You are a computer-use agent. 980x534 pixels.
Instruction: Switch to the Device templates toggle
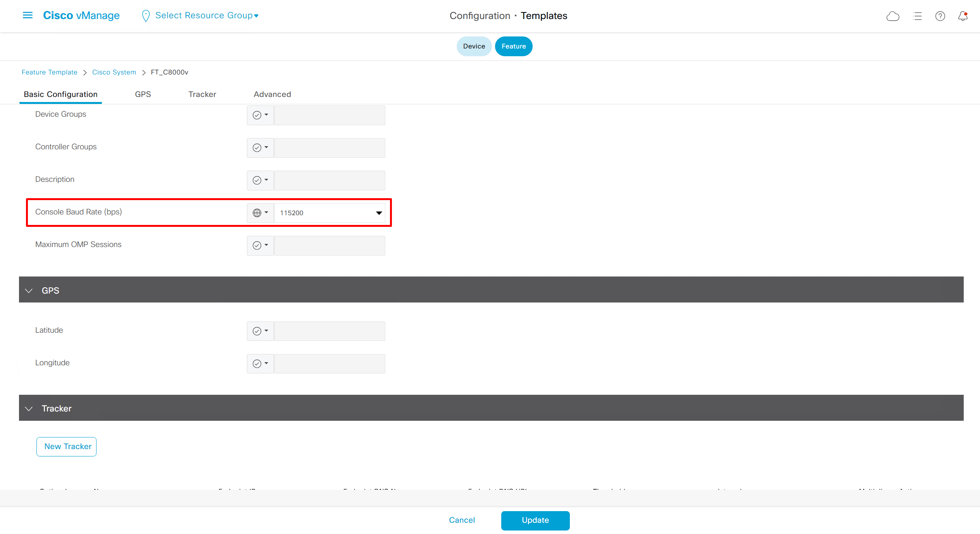click(x=474, y=46)
